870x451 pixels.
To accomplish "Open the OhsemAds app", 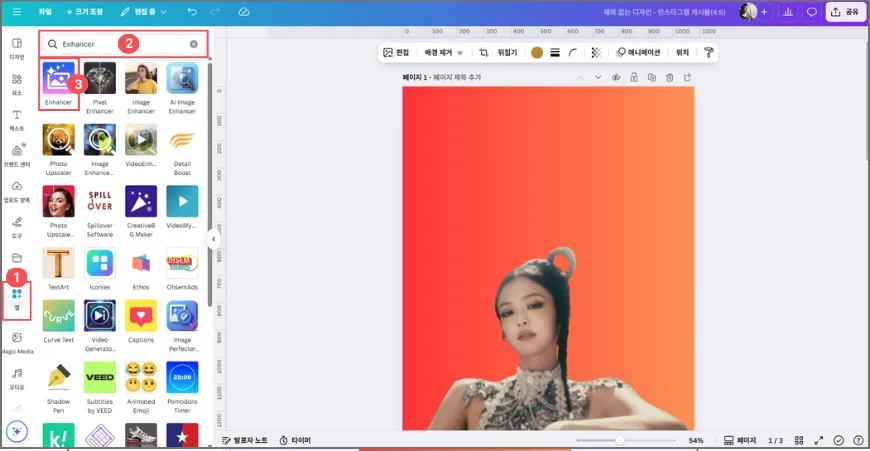I will coord(182,268).
